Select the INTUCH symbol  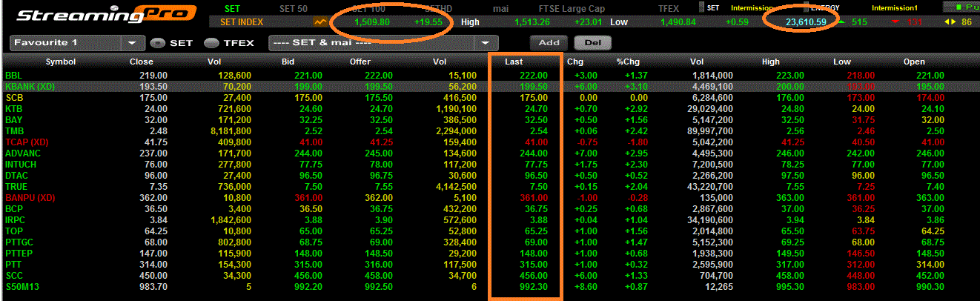[x=21, y=164]
